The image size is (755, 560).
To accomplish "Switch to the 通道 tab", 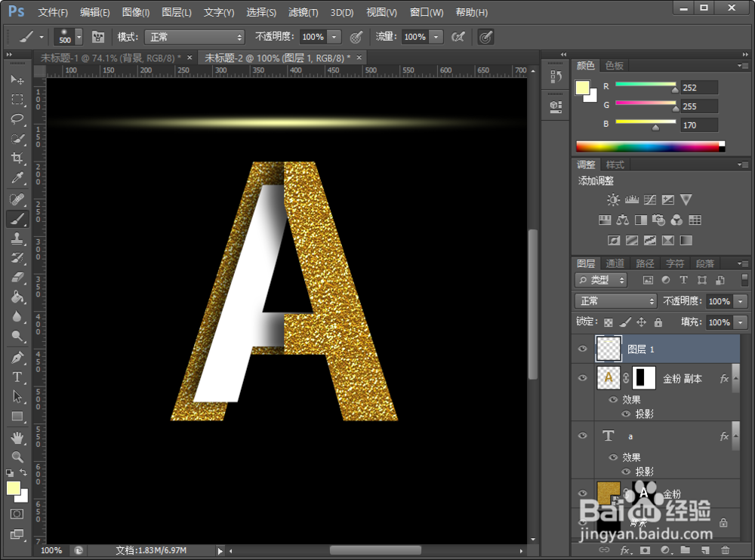I will pos(615,263).
